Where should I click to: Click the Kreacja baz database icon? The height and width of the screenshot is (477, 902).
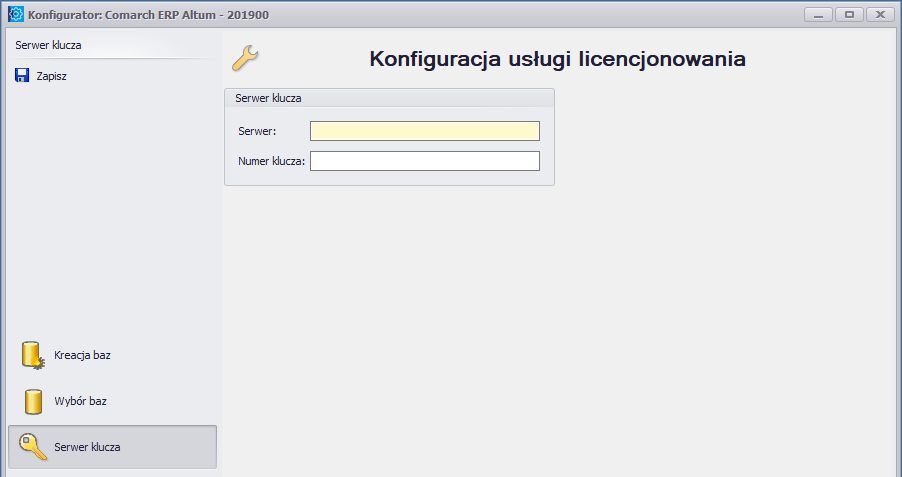(x=33, y=355)
